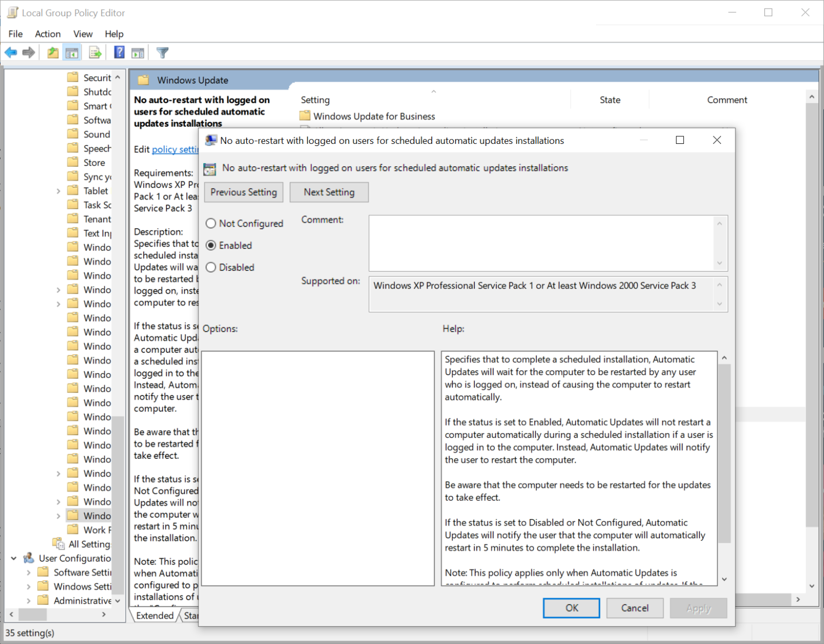
Task: Maximize the policy setting dialog
Action: (680, 140)
